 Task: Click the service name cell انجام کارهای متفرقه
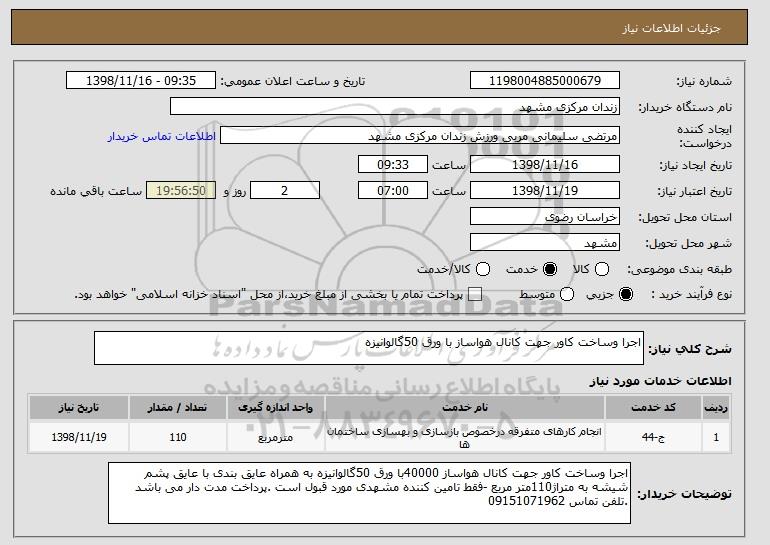click(465, 437)
